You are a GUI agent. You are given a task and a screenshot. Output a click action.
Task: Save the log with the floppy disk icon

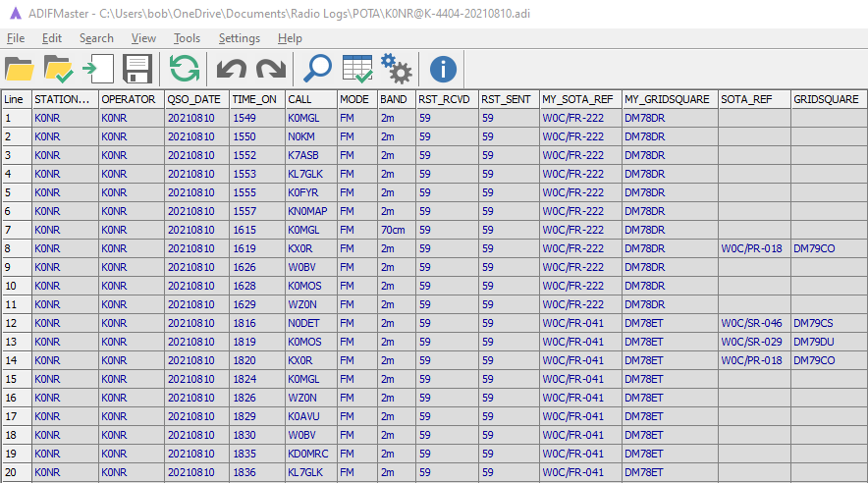136,69
